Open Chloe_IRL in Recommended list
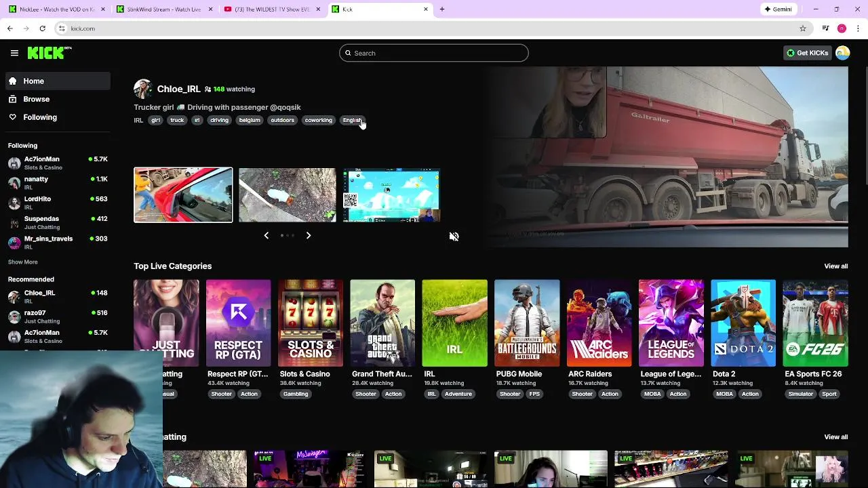Viewport: 868px width, 488px height. (58, 296)
